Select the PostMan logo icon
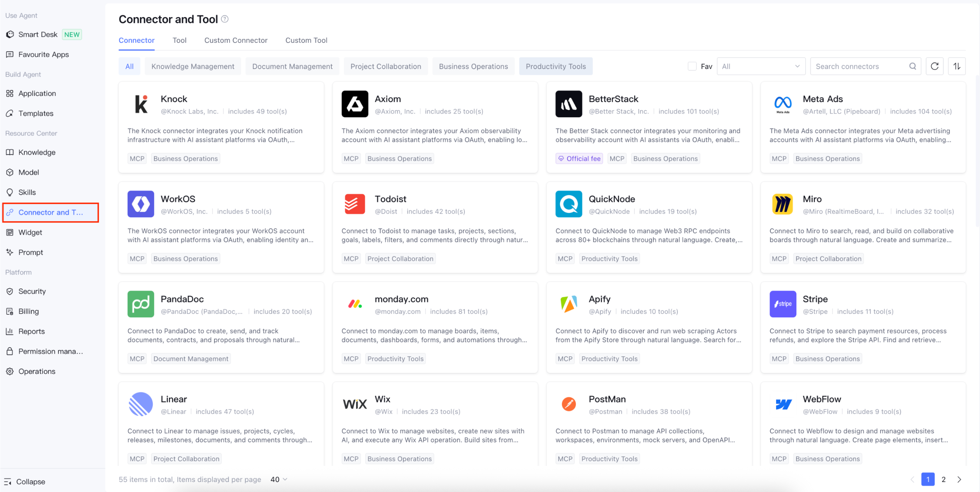The width and height of the screenshot is (980, 492). point(569,404)
